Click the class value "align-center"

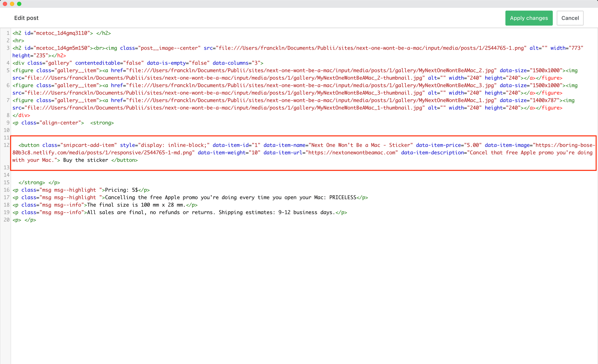point(60,123)
